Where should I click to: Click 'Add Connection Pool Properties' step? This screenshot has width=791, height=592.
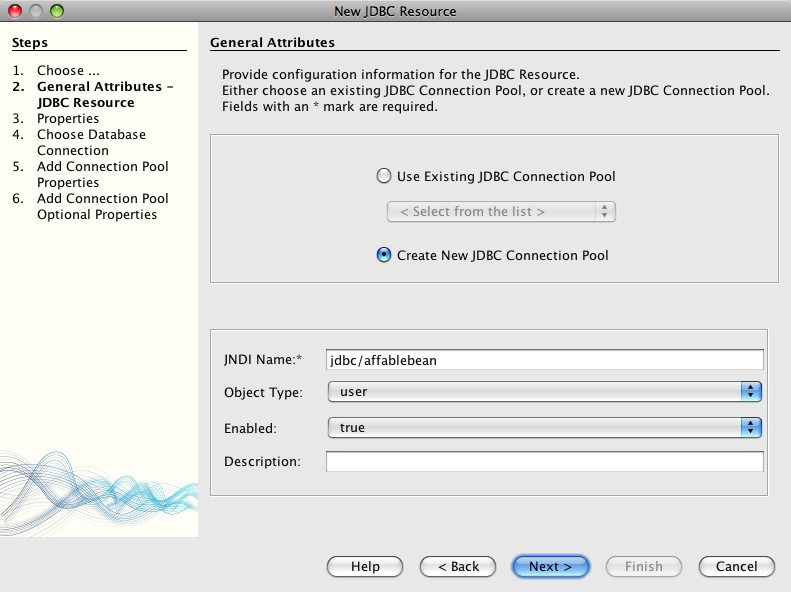[x=102, y=174]
